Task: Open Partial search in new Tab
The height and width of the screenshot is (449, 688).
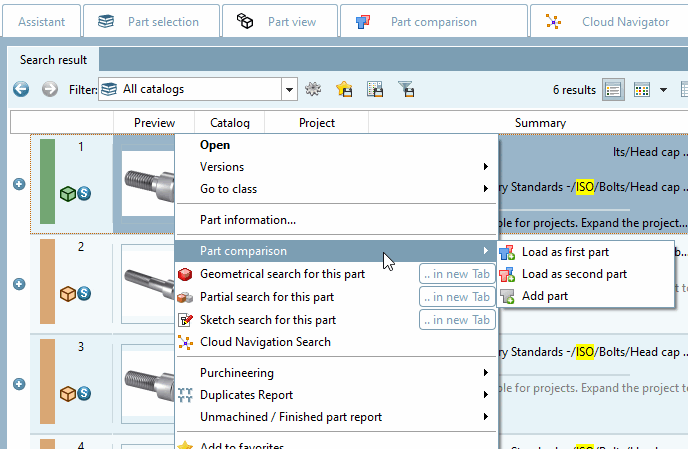Action: pos(457,297)
